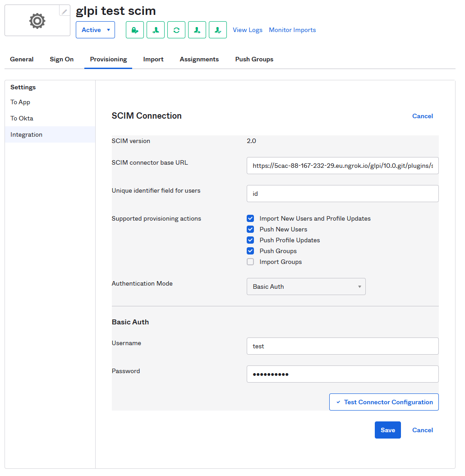This screenshot has height=476, width=465.
Task: Click the SCIM connector base URL field
Action: pyautogui.click(x=343, y=166)
